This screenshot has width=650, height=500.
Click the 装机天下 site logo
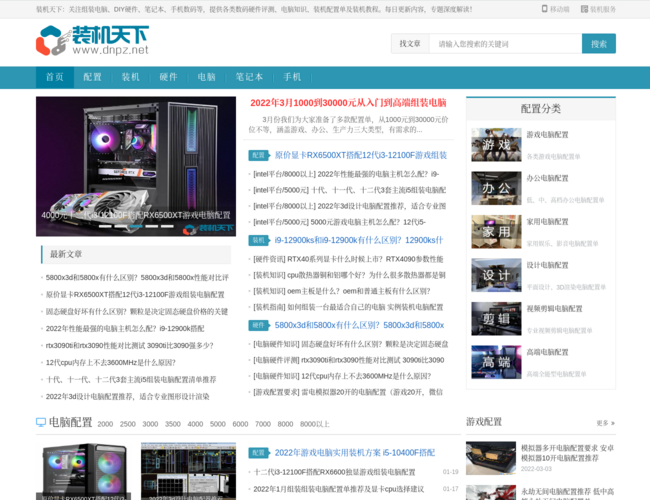[92, 40]
